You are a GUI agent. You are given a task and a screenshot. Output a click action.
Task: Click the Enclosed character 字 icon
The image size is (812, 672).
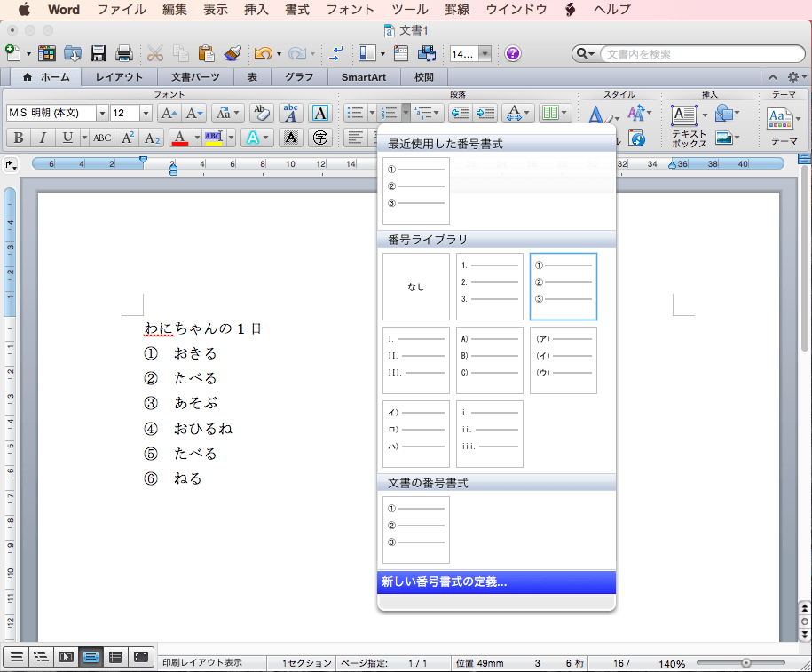pos(320,138)
